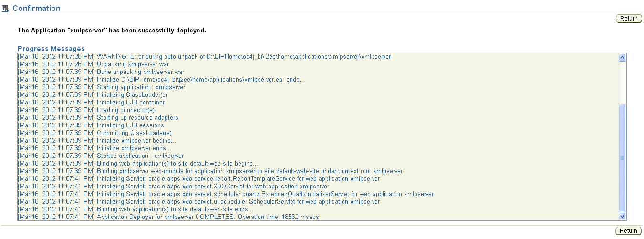
Task: Click the Confirmation heading icon
Action: pyautogui.click(x=6, y=9)
